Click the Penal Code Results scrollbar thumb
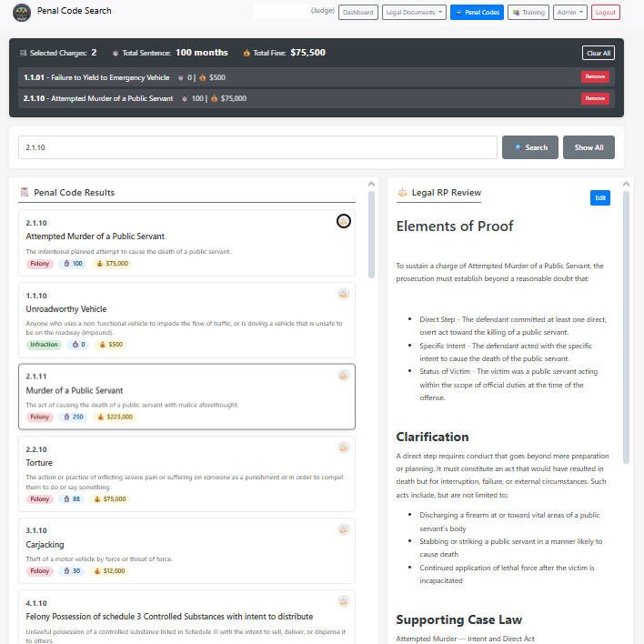The height and width of the screenshot is (644, 644). (x=371, y=235)
